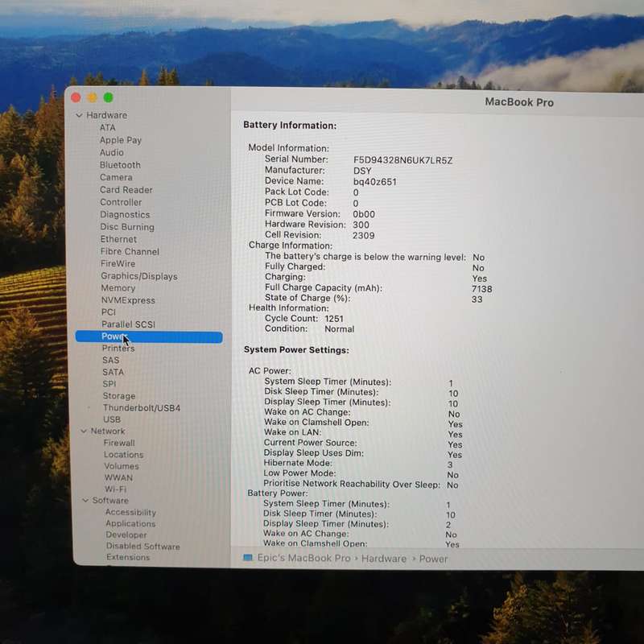Click Epic's MacBook Pro in path bar

click(x=304, y=558)
